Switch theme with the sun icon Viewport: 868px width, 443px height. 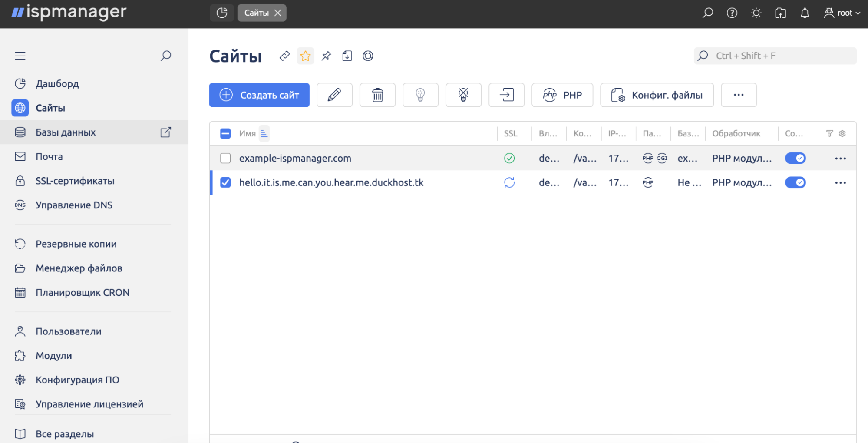pyautogui.click(x=756, y=13)
